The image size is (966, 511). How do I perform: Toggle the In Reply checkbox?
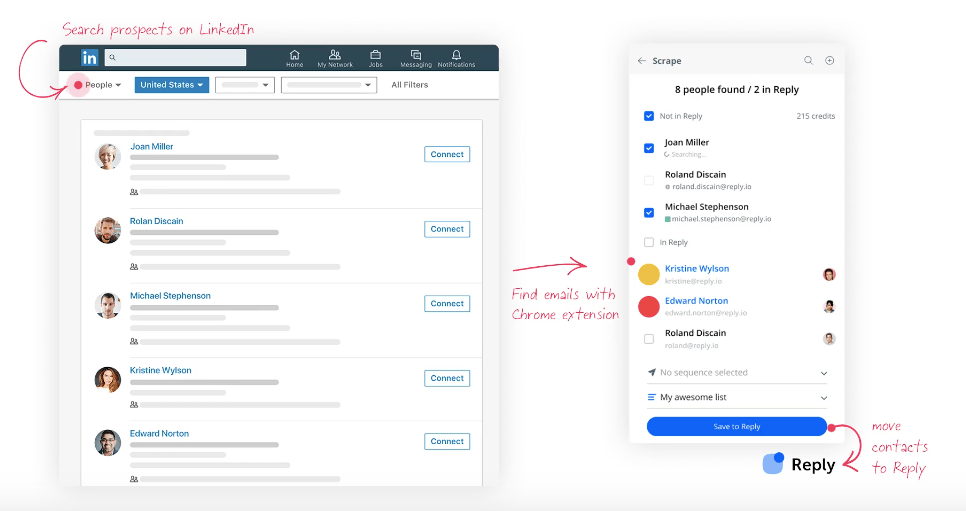point(649,242)
